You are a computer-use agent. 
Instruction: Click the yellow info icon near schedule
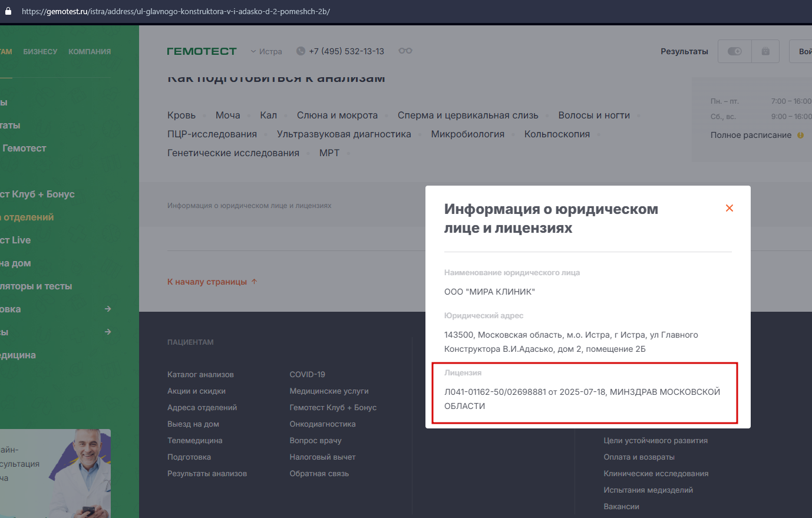(800, 135)
